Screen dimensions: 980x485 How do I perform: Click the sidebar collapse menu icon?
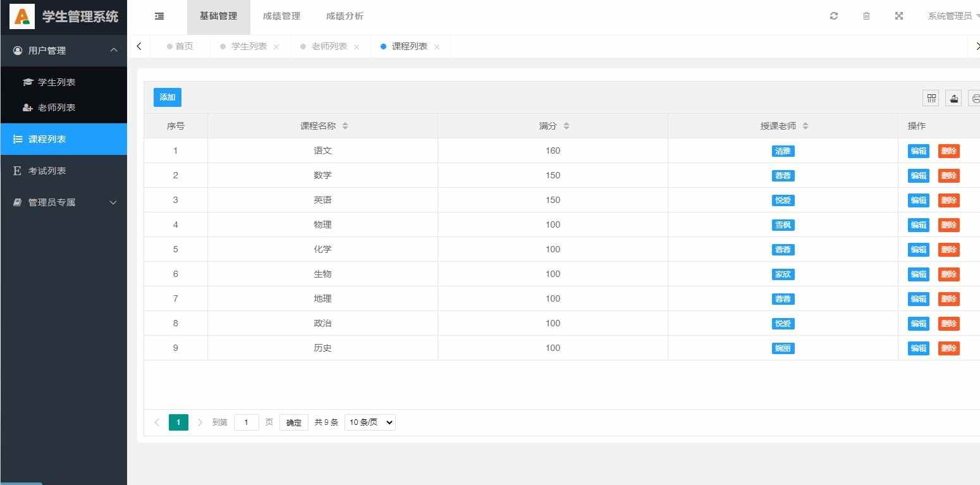tap(159, 16)
